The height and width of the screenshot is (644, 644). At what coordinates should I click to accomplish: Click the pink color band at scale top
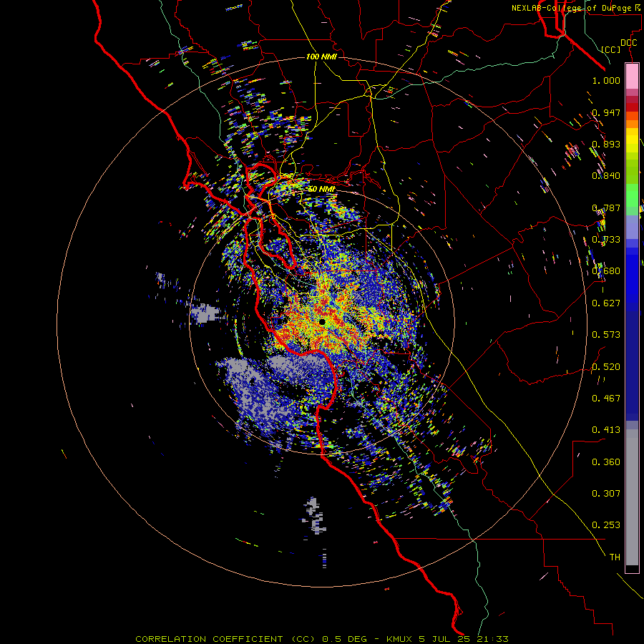(632, 76)
